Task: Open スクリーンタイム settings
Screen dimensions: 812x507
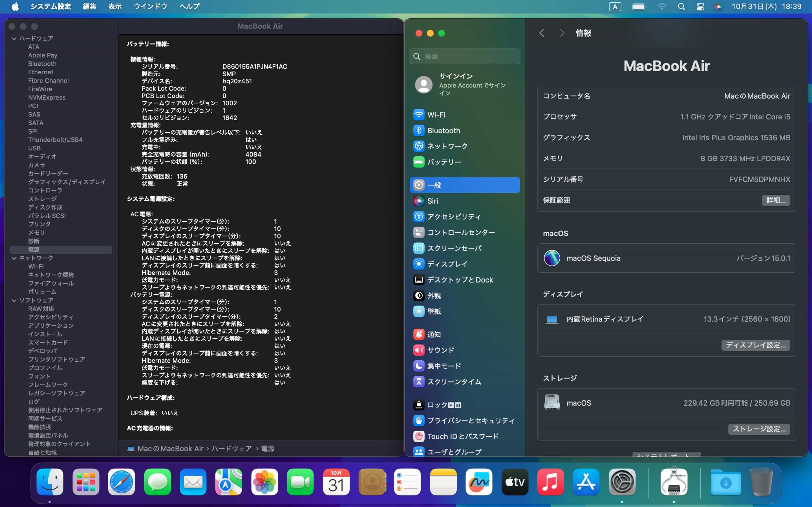Action: 454,382
